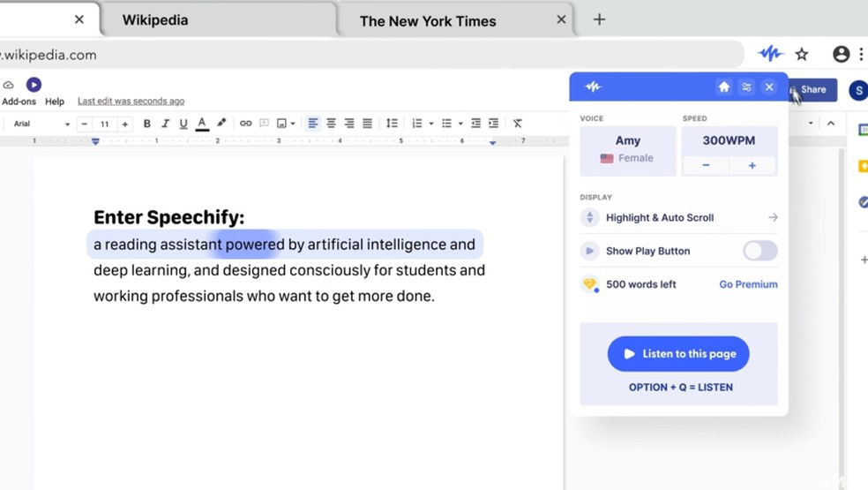Move the left indent marker on the ruler

tap(95, 142)
